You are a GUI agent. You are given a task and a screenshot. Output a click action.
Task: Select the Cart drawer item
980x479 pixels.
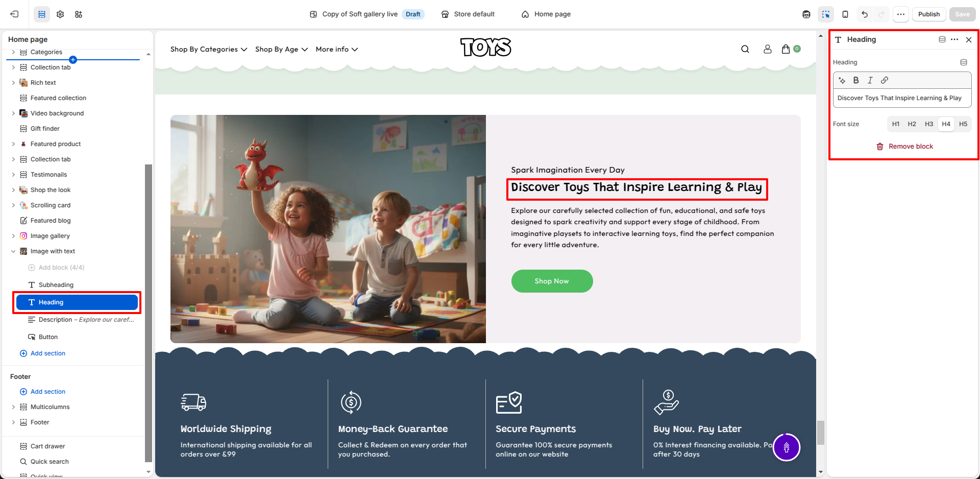(47, 446)
